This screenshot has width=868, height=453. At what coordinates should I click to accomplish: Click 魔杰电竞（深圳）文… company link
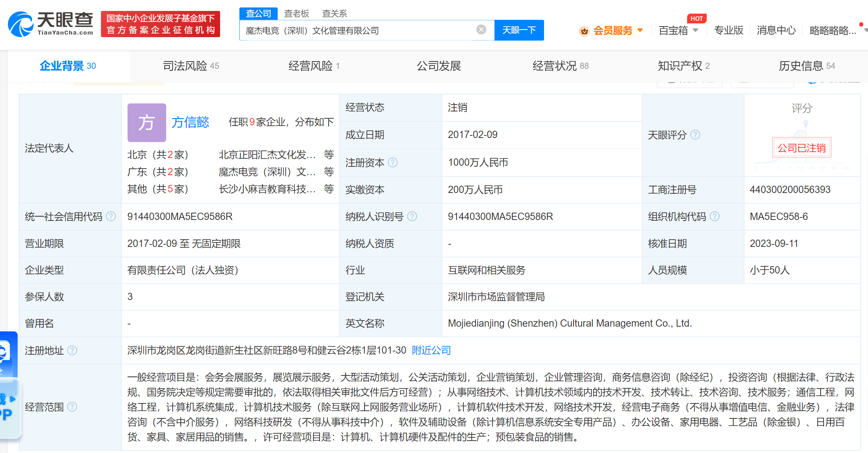267,172
